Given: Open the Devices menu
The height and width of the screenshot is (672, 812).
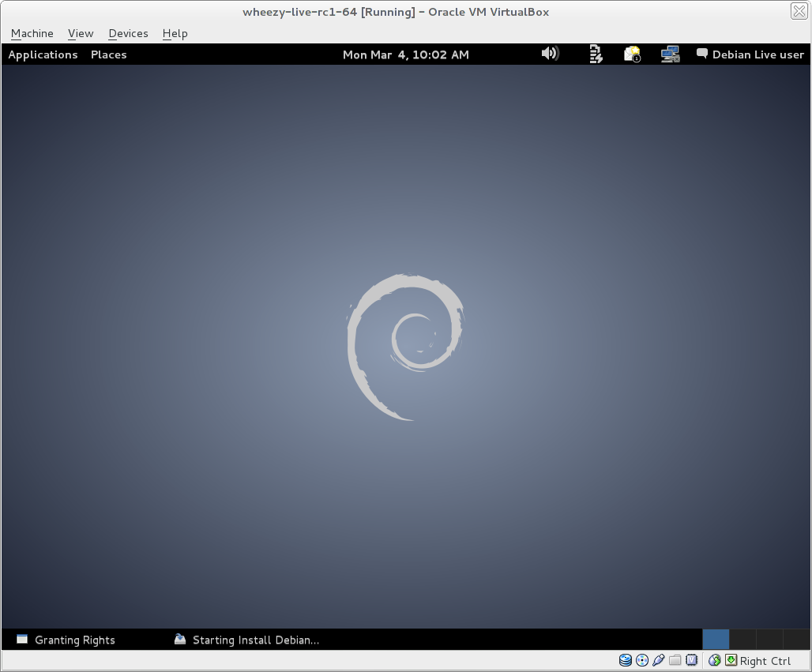Looking at the screenshot, I should (128, 33).
